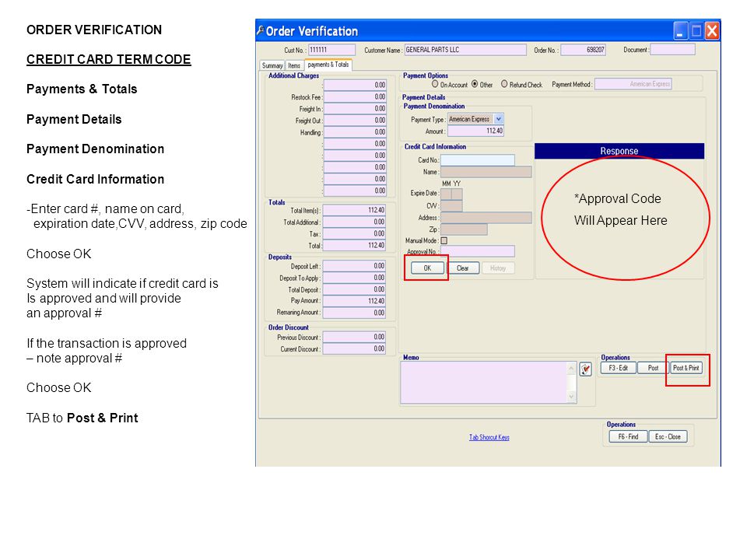Click the F3 - Edit button
Image resolution: width=747 pixels, height=560 pixels.
[x=618, y=368]
